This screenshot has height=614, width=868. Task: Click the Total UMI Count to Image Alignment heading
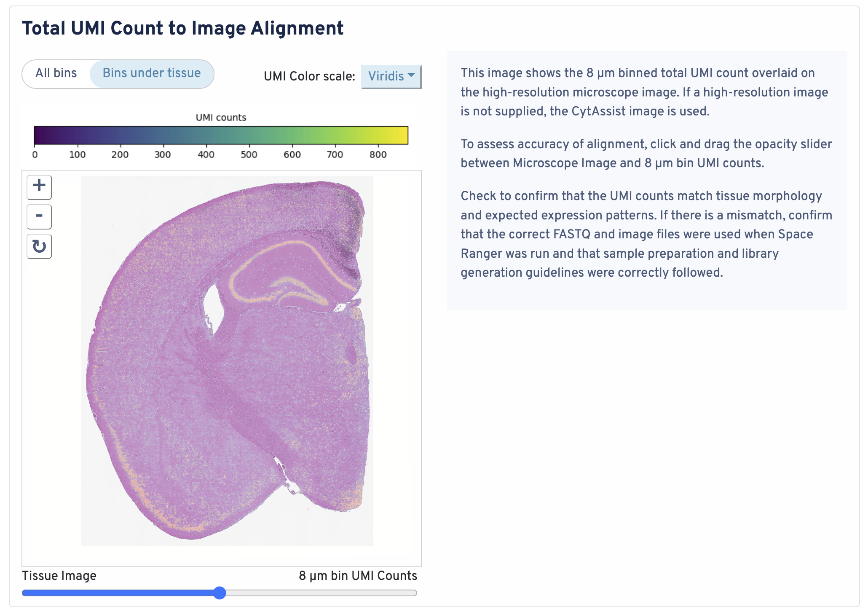click(x=182, y=29)
